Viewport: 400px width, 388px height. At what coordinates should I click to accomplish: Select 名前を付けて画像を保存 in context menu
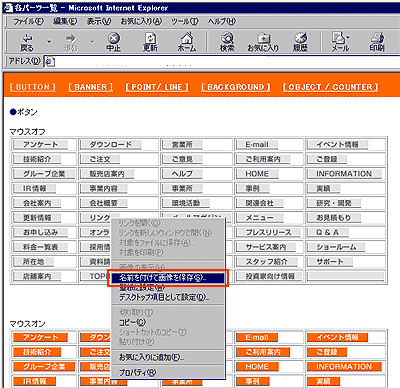click(x=168, y=278)
